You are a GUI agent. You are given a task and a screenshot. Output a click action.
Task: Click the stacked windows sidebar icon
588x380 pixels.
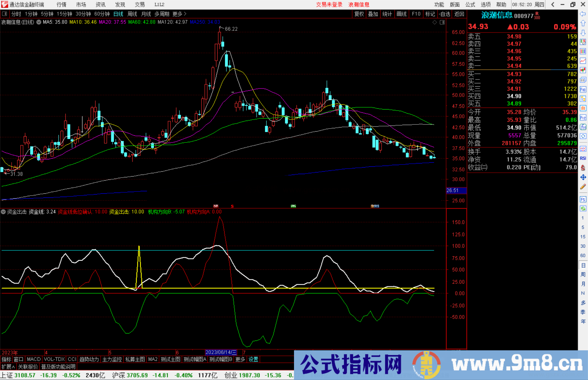pos(583,80)
